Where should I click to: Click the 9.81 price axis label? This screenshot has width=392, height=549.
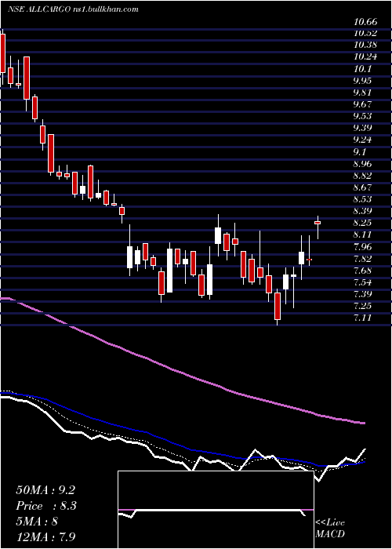[x=362, y=93]
